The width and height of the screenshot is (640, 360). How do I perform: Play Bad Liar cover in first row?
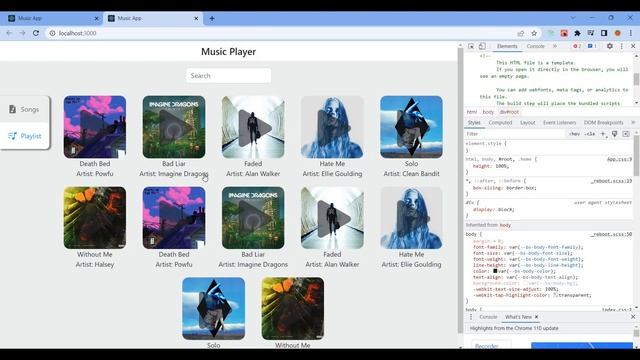coord(174,127)
